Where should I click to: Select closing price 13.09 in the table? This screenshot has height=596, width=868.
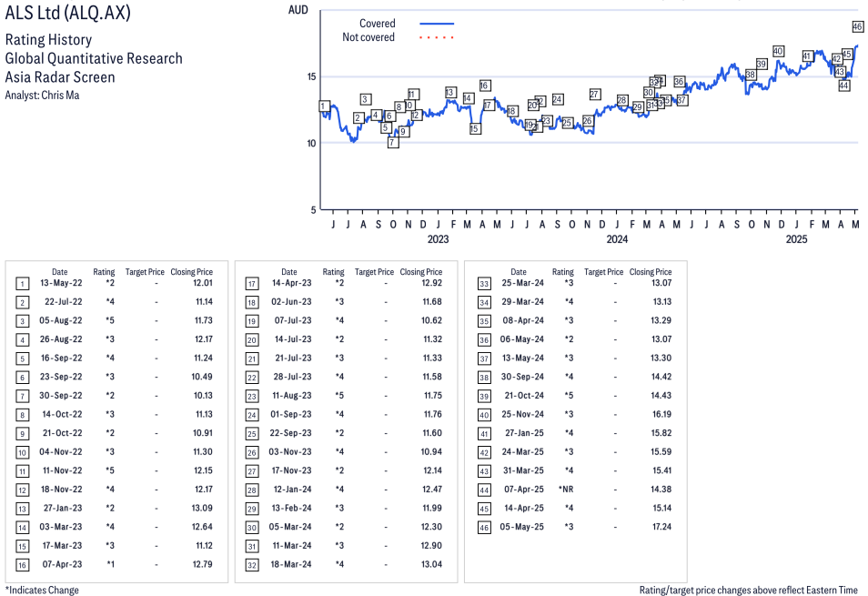(x=202, y=508)
